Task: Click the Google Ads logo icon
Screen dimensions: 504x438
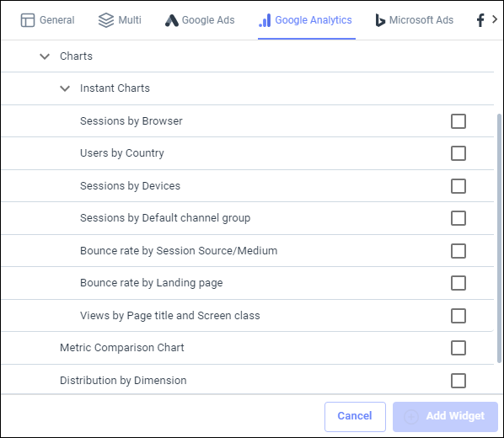Action: (172, 20)
